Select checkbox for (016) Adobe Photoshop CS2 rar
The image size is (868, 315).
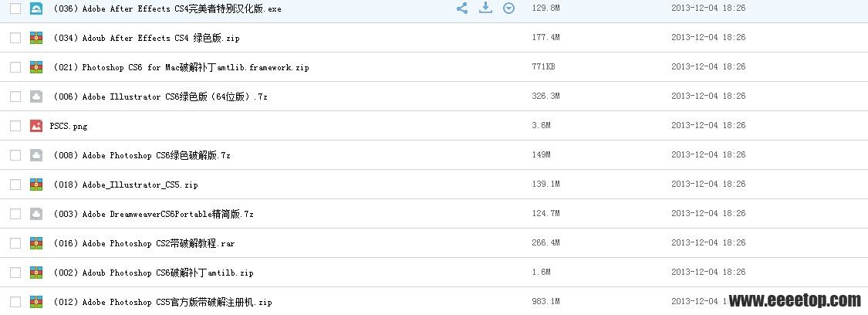pos(15,243)
